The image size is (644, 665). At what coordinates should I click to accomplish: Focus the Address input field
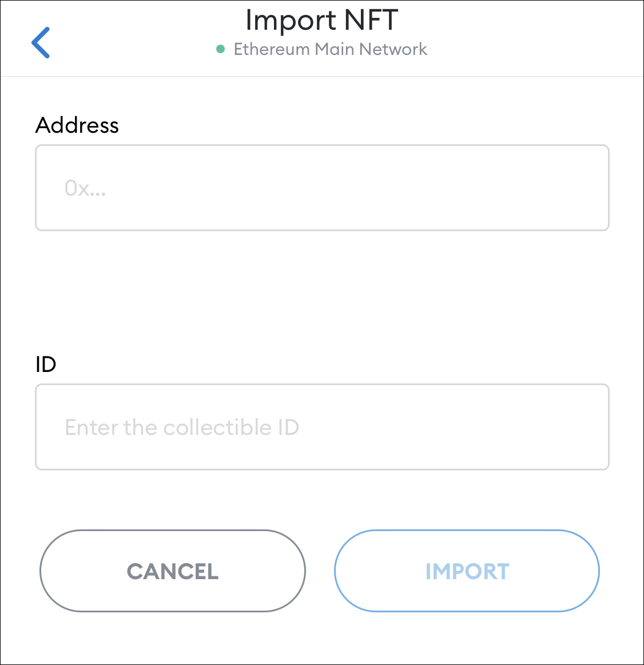point(322,188)
